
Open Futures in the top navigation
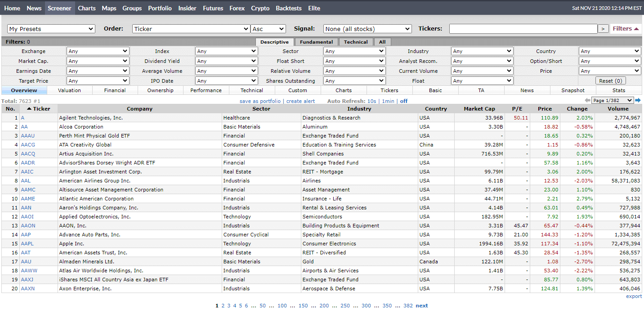[213, 8]
